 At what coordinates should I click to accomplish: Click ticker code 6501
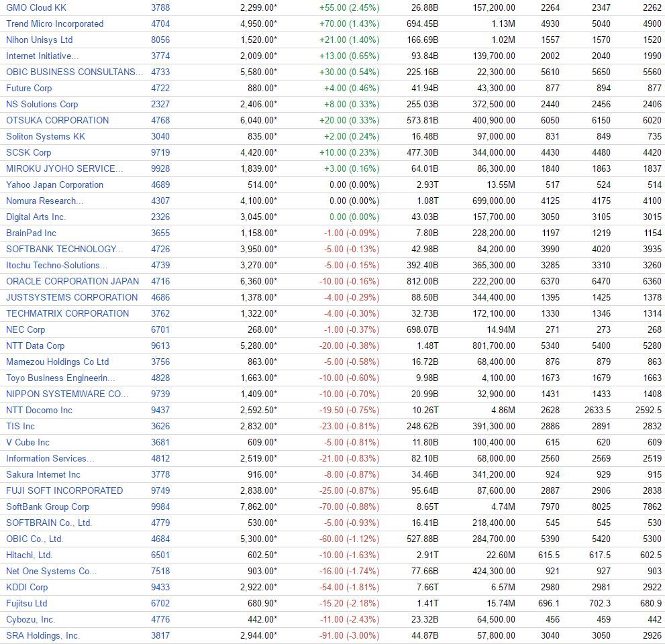click(x=160, y=555)
